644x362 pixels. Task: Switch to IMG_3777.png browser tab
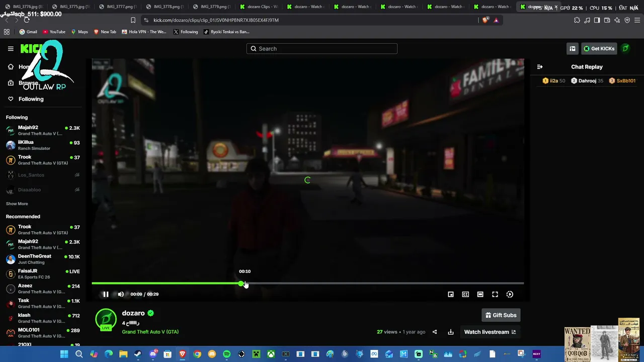[x=119, y=7]
